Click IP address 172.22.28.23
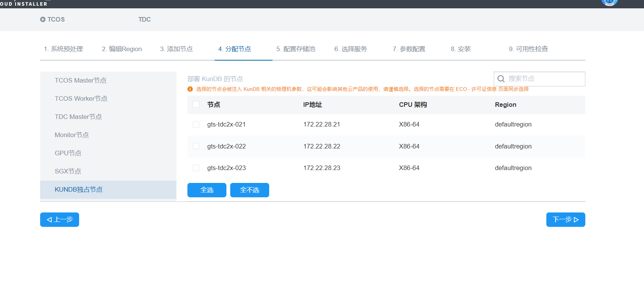644x281 pixels. pyautogui.click(x=321, y=168)
